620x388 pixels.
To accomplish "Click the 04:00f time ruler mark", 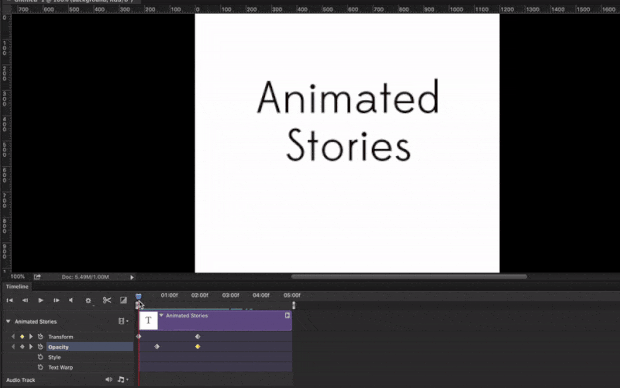I will (x=261, y=295).
